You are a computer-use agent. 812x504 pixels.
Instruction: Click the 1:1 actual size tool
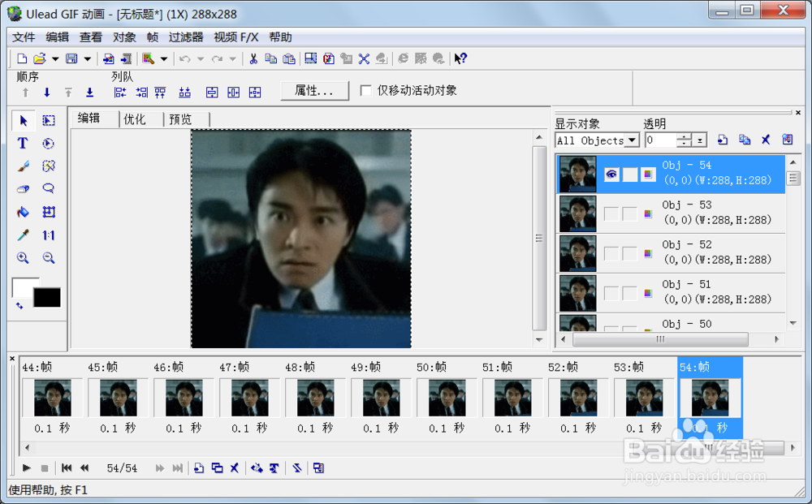click(x=49, y=235)
